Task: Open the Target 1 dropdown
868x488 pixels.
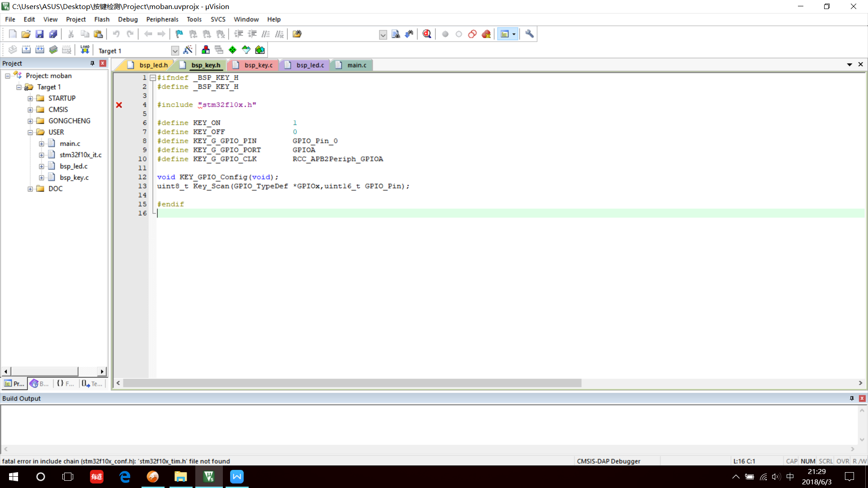Action: (175, 51)
